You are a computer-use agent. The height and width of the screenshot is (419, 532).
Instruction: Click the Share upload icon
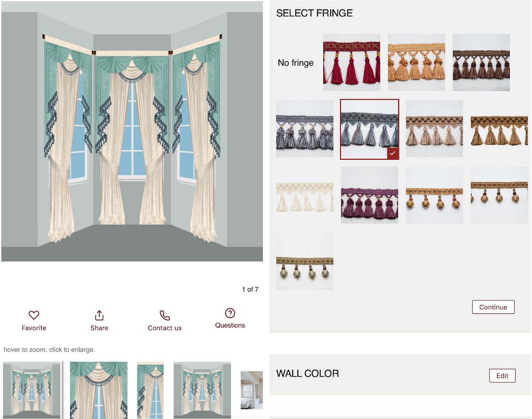click(99, 315)
